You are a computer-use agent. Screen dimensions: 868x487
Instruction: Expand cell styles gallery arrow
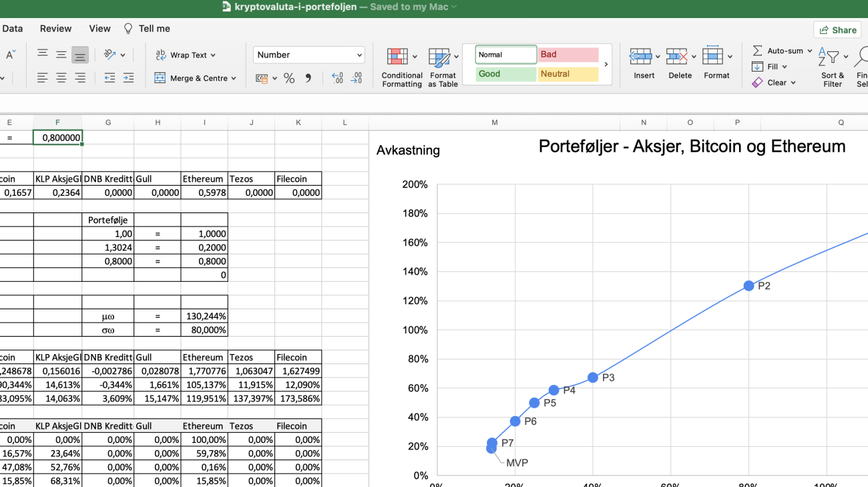606,65
